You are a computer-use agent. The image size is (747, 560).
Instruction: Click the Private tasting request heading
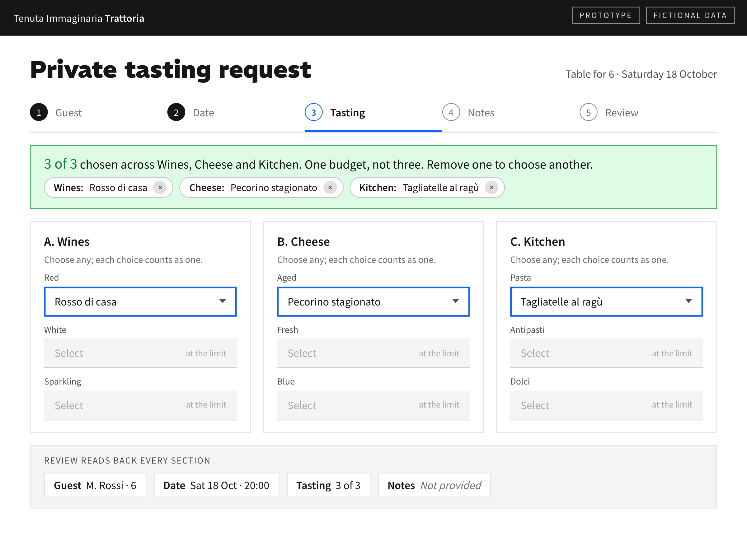tap(171, 70)
